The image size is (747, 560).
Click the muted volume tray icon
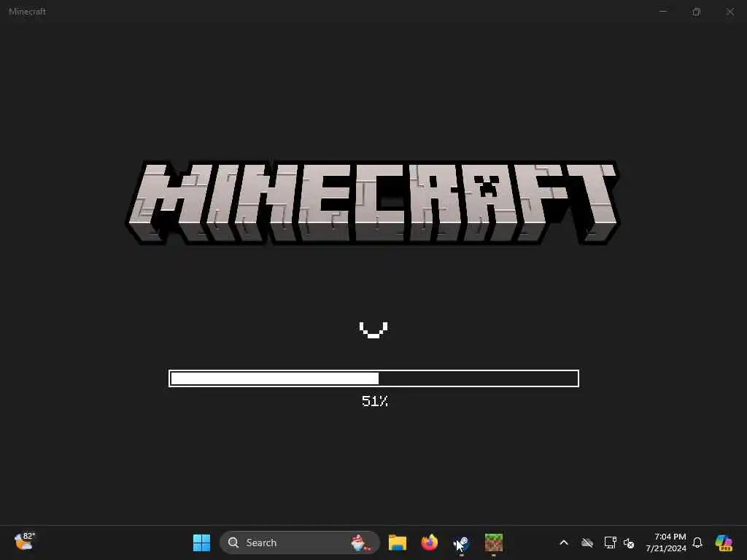[x=629, y=542]
